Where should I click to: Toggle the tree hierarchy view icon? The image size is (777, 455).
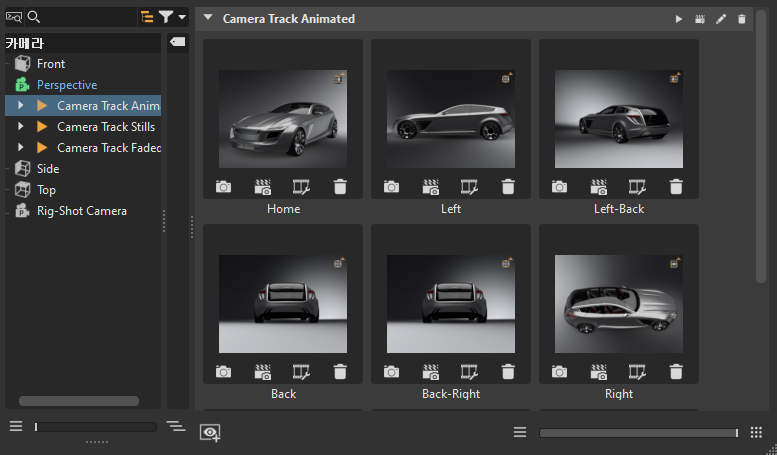pyautogui.click(x=147, y=17)
